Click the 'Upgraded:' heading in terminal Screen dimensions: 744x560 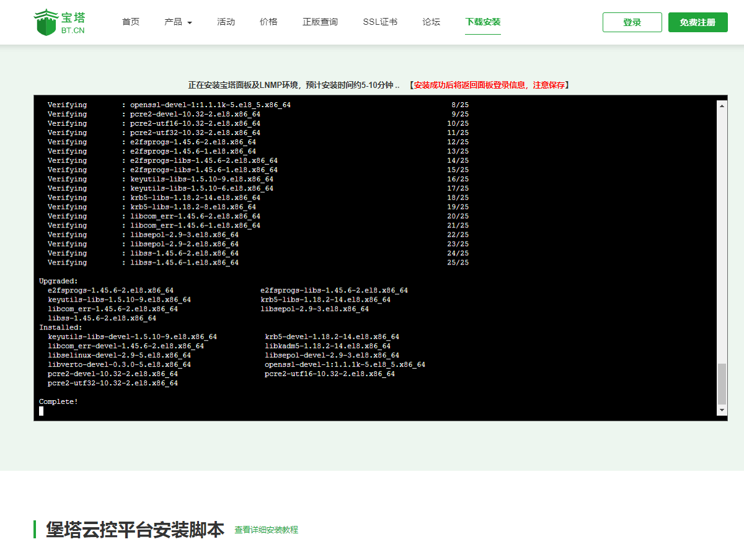[x=59, y=281]
